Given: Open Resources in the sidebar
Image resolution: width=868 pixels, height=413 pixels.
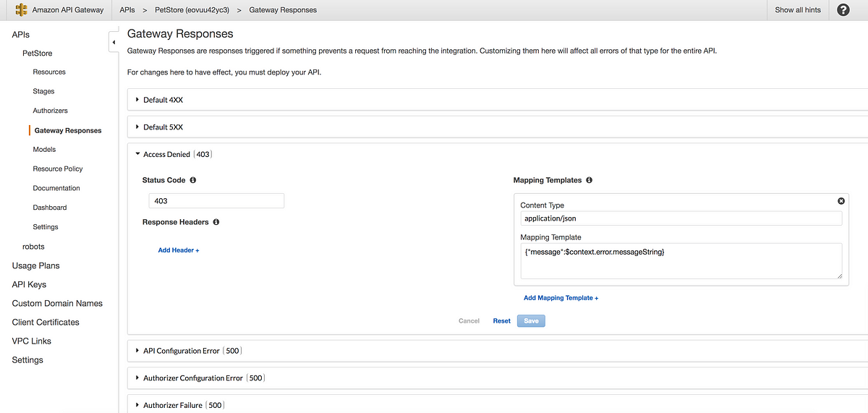Looking at the screenshot, I should [49, 72].
